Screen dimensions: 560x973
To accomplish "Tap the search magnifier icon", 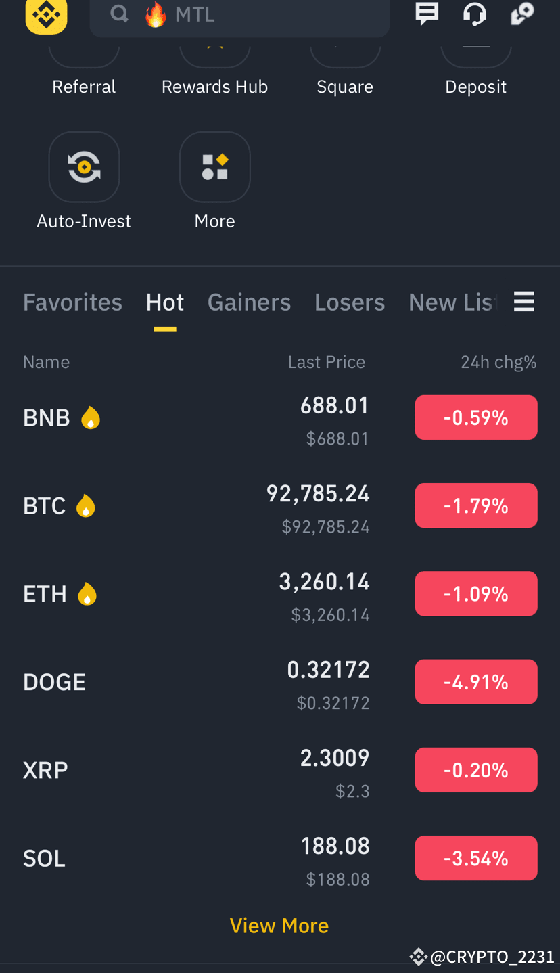I will coord(120,14).
